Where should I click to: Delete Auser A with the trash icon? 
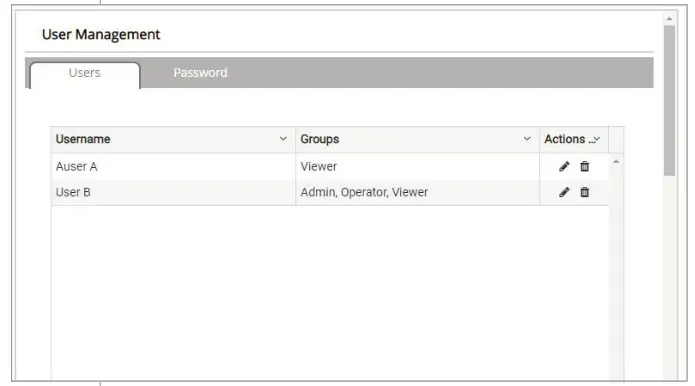(585, 166)
